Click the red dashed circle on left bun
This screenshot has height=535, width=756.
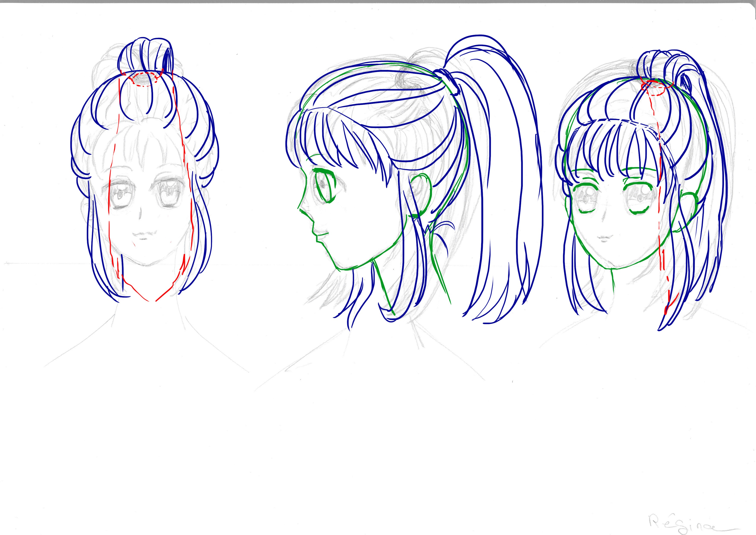143,79
